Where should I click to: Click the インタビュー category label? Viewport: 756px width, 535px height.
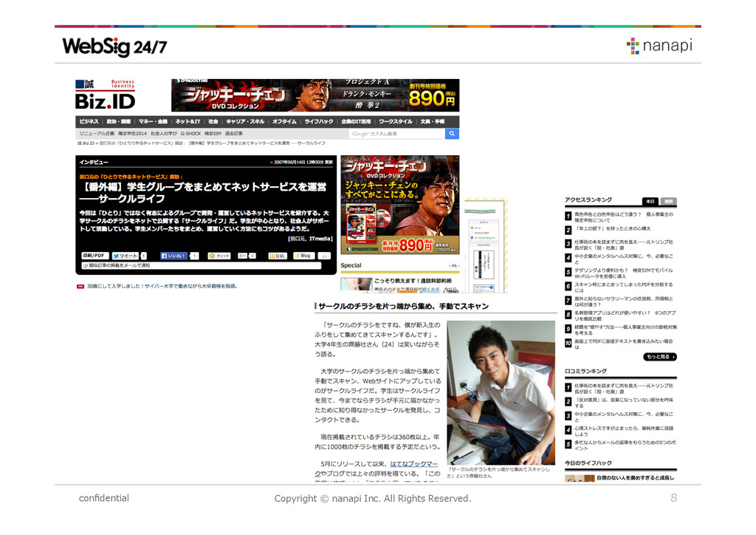(94, 162)
